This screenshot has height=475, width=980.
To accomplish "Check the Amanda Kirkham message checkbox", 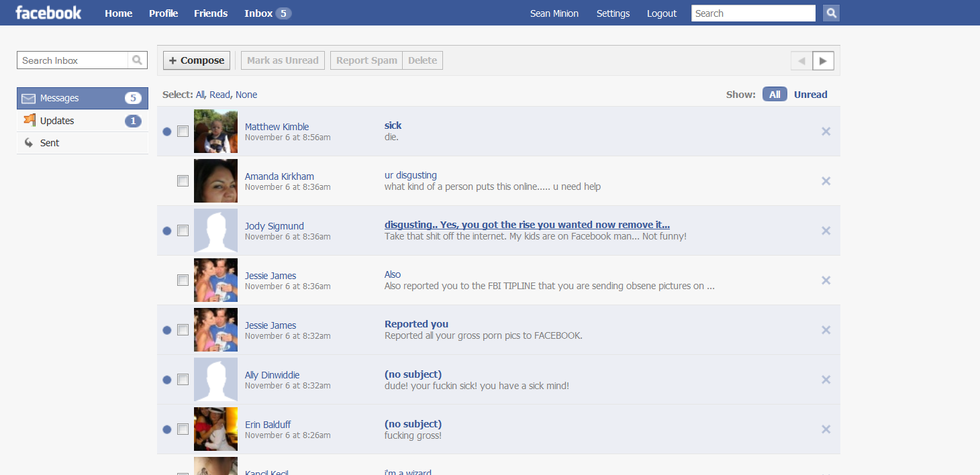I will [x=183, y=181].
